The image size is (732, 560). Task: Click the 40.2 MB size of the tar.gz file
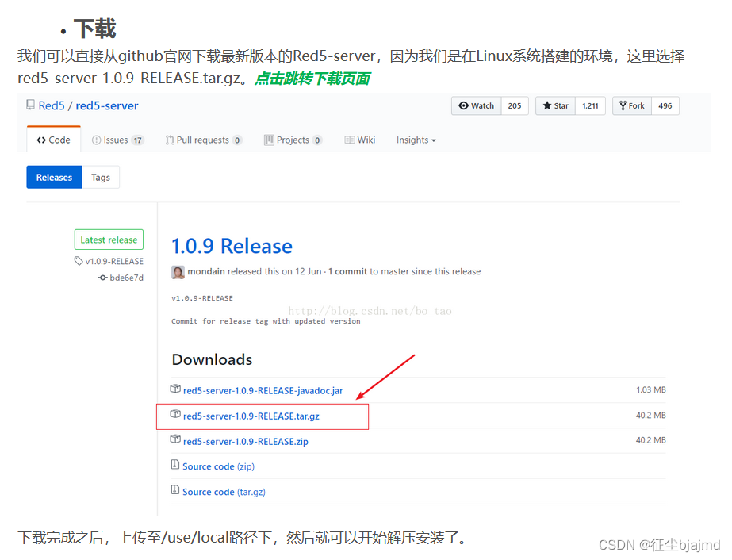tap(651, 415)
